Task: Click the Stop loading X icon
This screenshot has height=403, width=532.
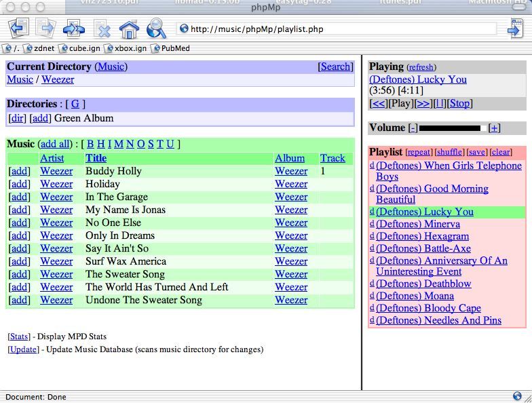Action: pyautogui.click(x=102, y=28)
